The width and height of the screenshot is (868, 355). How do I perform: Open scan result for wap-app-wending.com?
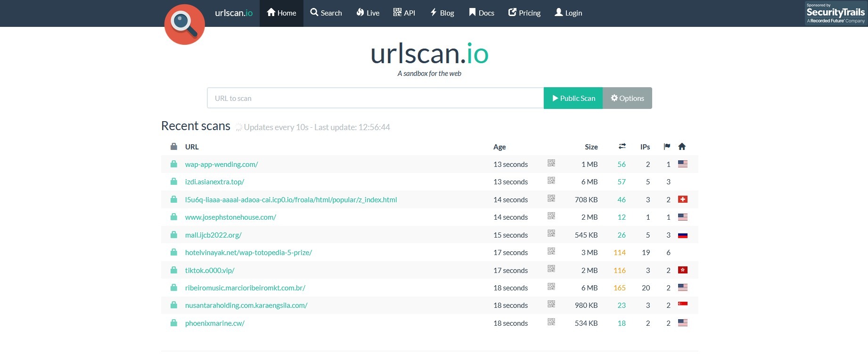(221, 164)
